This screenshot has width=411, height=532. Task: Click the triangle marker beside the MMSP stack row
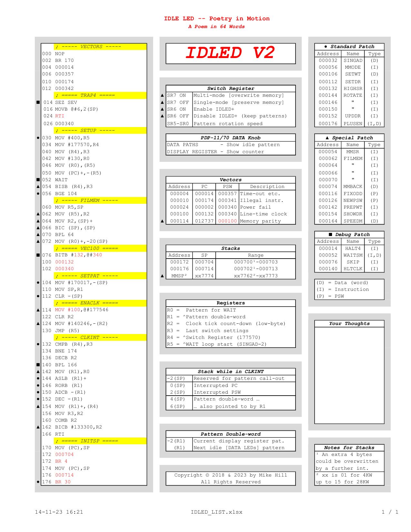162,276
